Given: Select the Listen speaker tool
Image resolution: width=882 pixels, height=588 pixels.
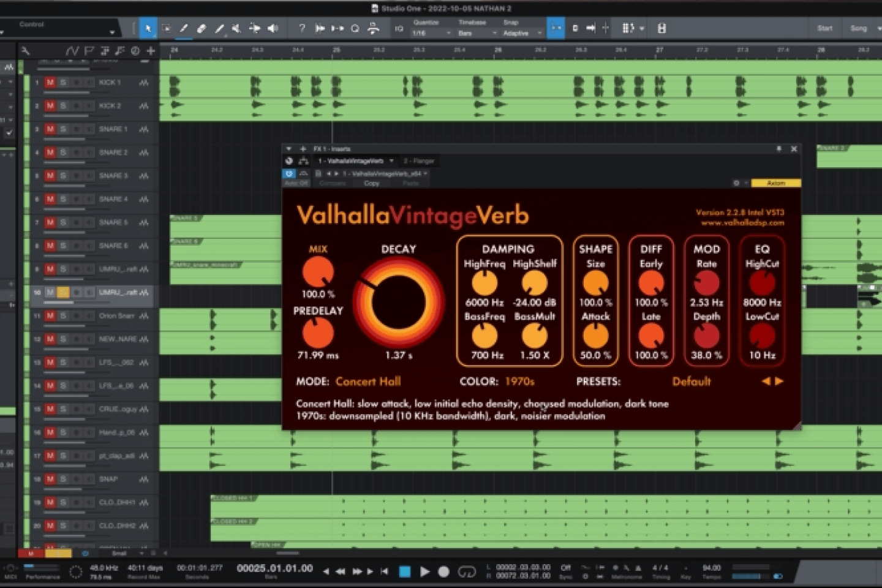Looking at the screenshot, I should [x=272, y=28].
